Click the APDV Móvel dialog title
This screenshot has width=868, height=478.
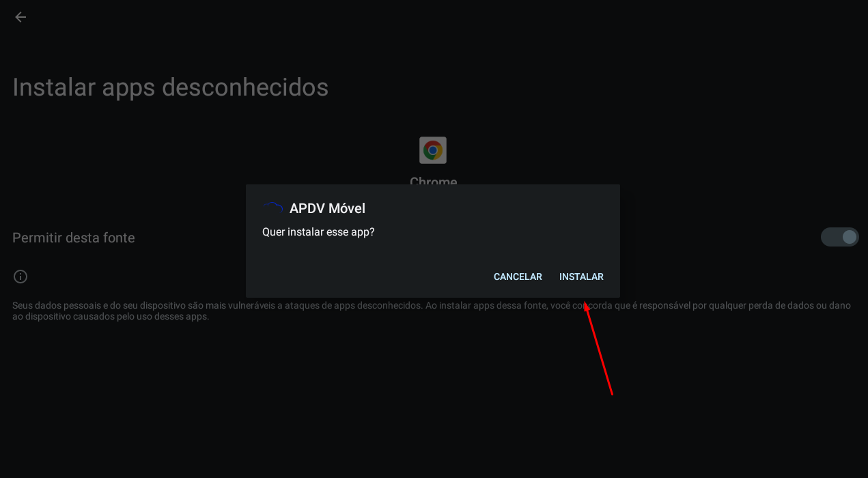[x=327, y=208]
